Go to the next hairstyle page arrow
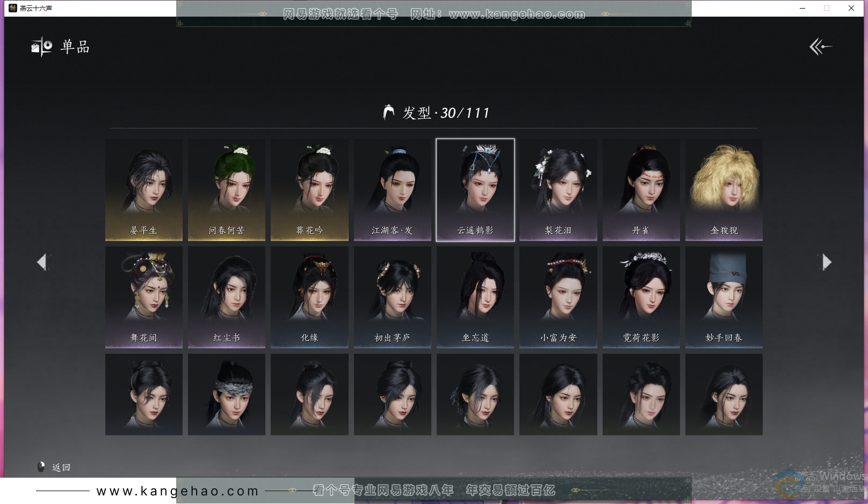Image resolution: width=868 pixels, height=504 pixels. tap(826, 262)
